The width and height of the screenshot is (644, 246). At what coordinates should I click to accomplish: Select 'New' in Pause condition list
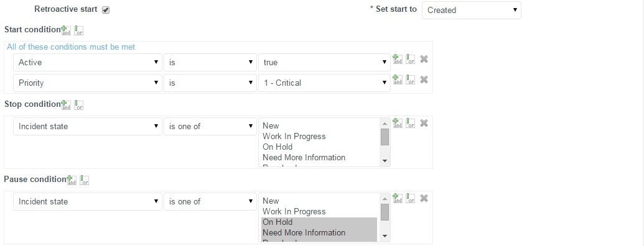point(271,201)
